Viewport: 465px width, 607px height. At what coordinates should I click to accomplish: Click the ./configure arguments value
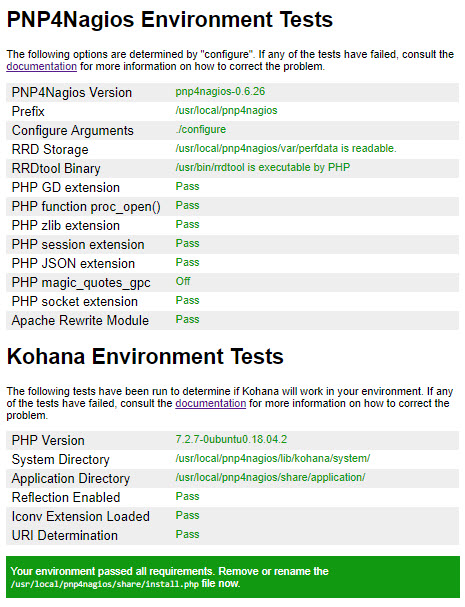[x=201, y=129]
